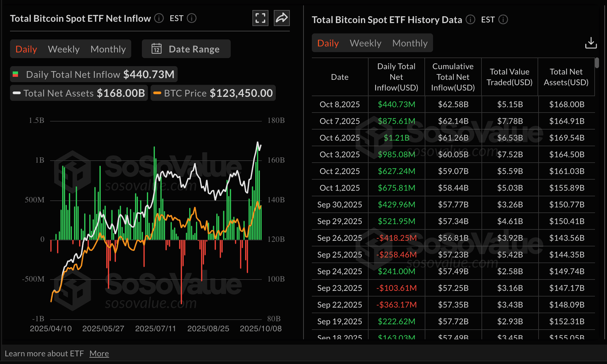The width and height of the screenshot is (607, 364).
Task: Click the fullscreen expand chart icon
Action: tap(260, 18)
